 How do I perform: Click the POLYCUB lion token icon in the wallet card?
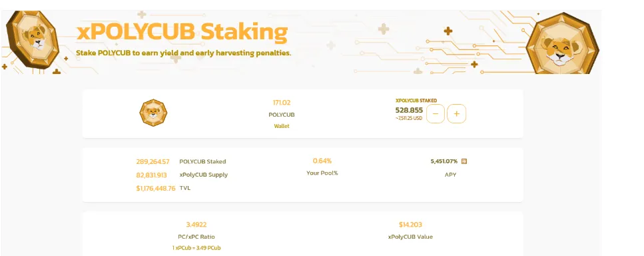[x=154, y=113]
